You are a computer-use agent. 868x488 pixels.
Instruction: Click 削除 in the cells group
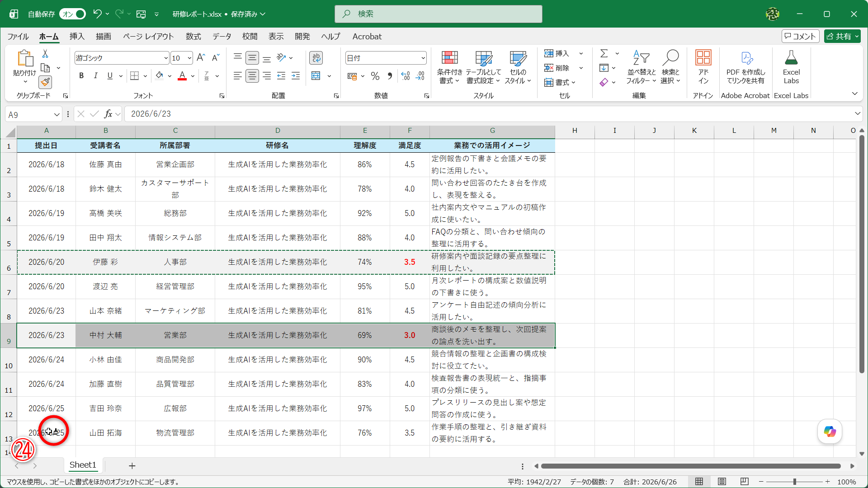pyautogui.click(x=557, y=68)
